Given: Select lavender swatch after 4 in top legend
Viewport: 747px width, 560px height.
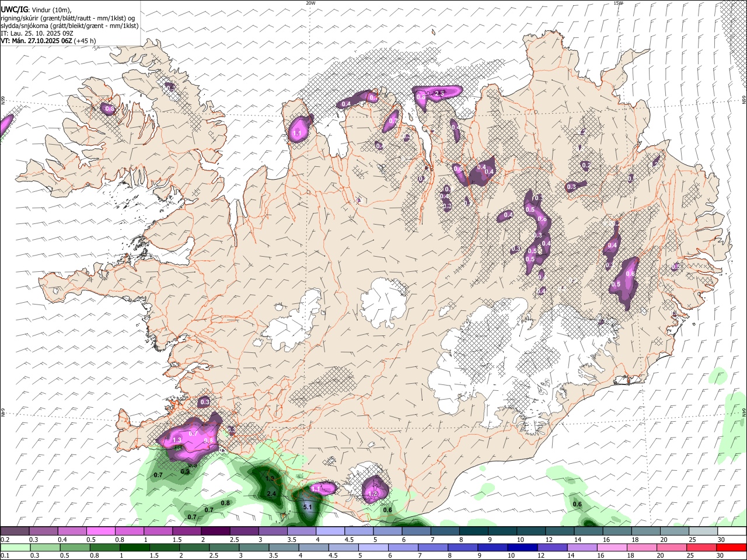Looking at the screenshot, I should 330,531.
